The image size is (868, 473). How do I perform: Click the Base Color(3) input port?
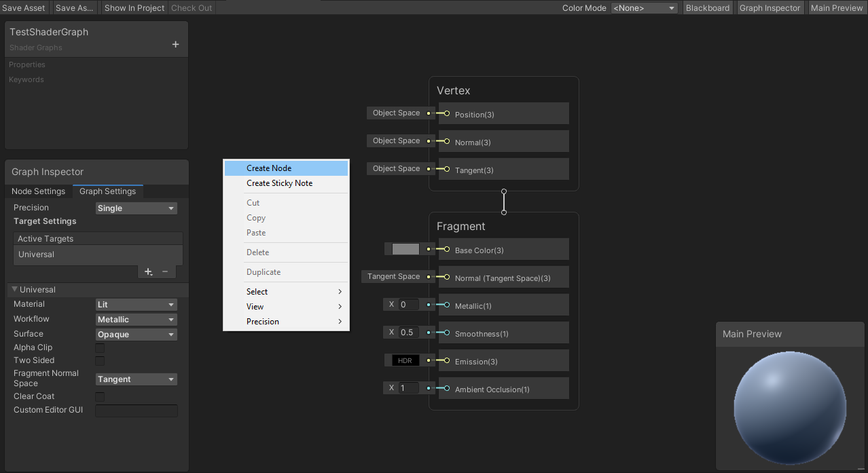(446, 250)
